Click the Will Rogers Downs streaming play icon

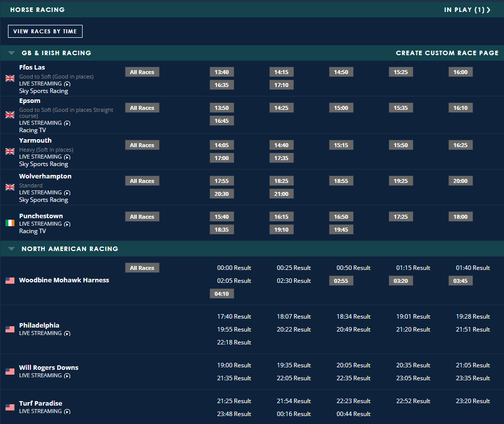(67, 376)
